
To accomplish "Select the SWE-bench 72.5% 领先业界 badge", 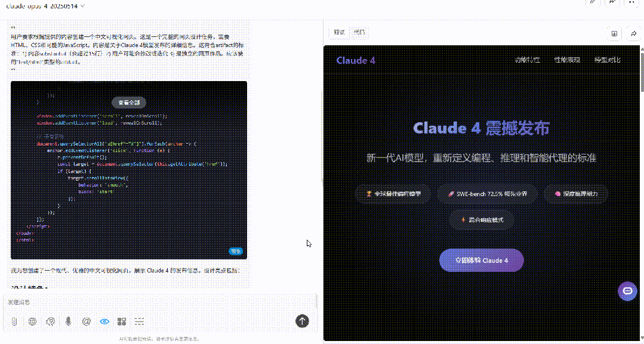I will [x=487, y=194].
